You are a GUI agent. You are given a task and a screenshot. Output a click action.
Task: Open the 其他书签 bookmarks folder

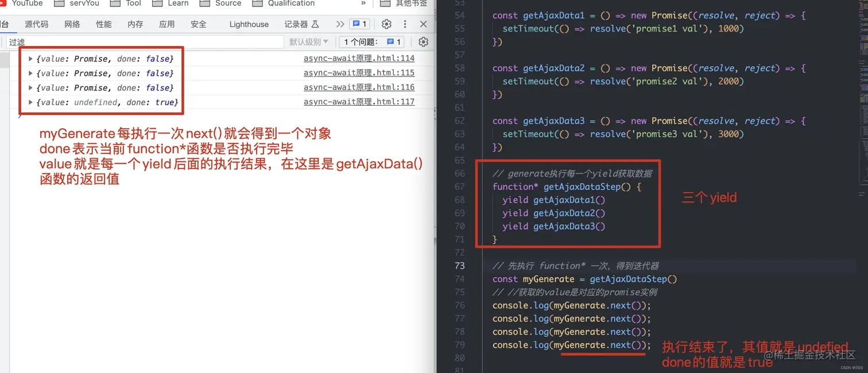tap(404, 3)
